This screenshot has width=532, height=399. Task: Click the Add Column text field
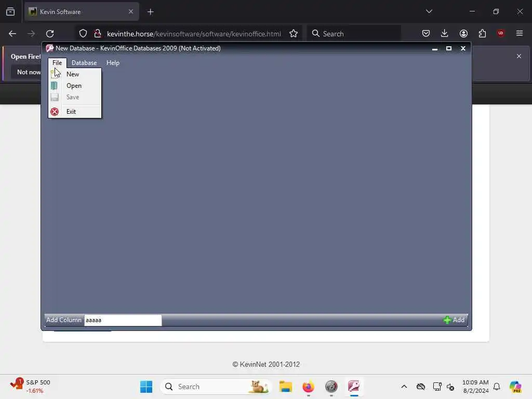click(x=123, y=320)
